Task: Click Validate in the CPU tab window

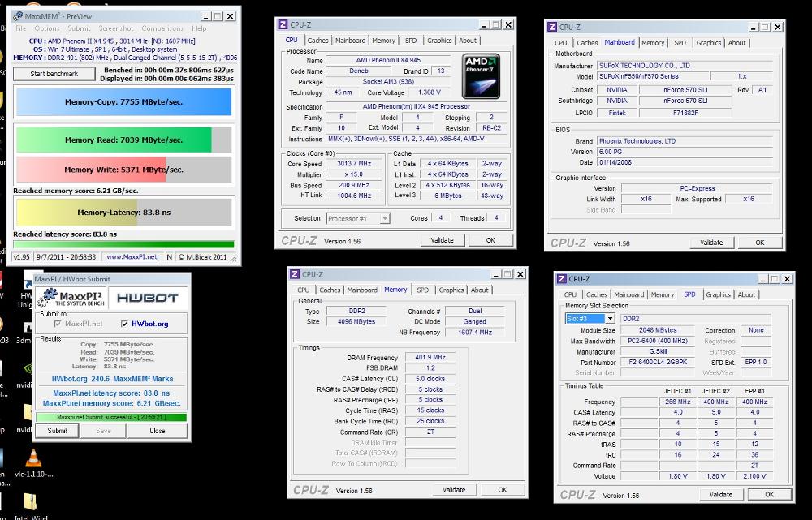Action: (x=442, y=241)
